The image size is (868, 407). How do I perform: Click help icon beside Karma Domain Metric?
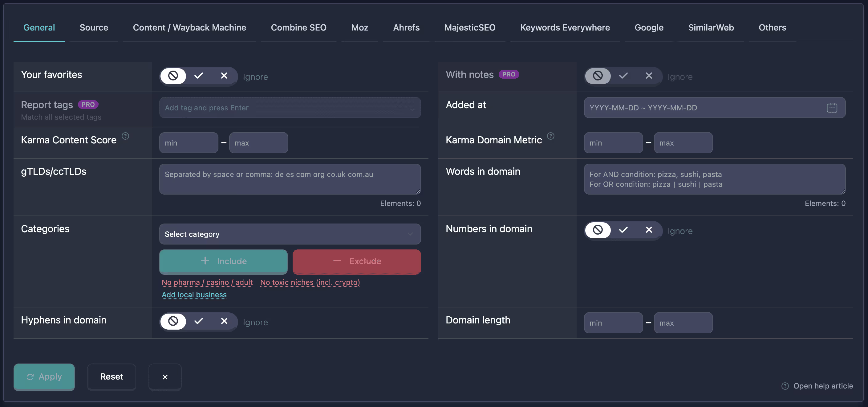(551, 136)
